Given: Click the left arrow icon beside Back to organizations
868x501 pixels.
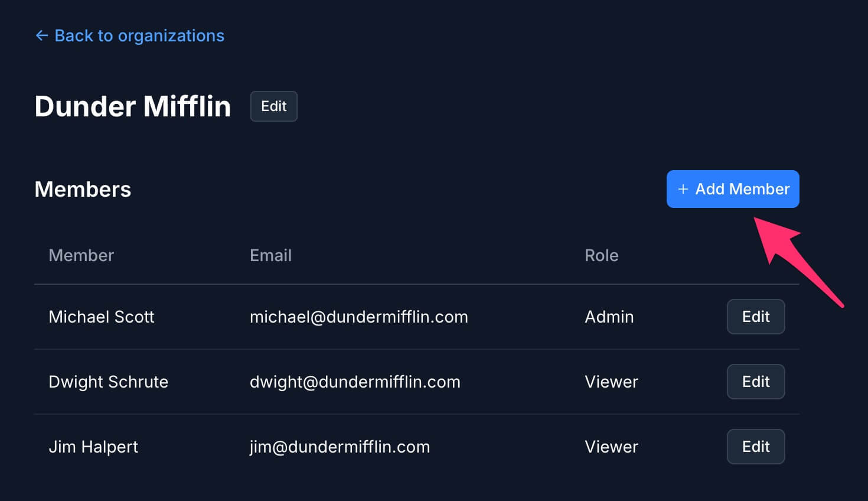Looking at the screenshot, I should point(41,36).
